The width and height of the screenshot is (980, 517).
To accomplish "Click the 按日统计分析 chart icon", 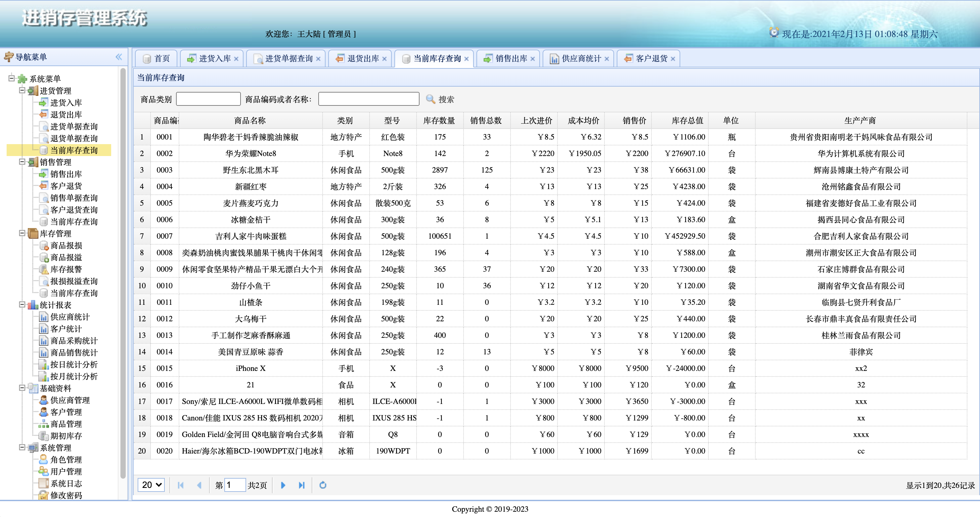I will 44,365.
